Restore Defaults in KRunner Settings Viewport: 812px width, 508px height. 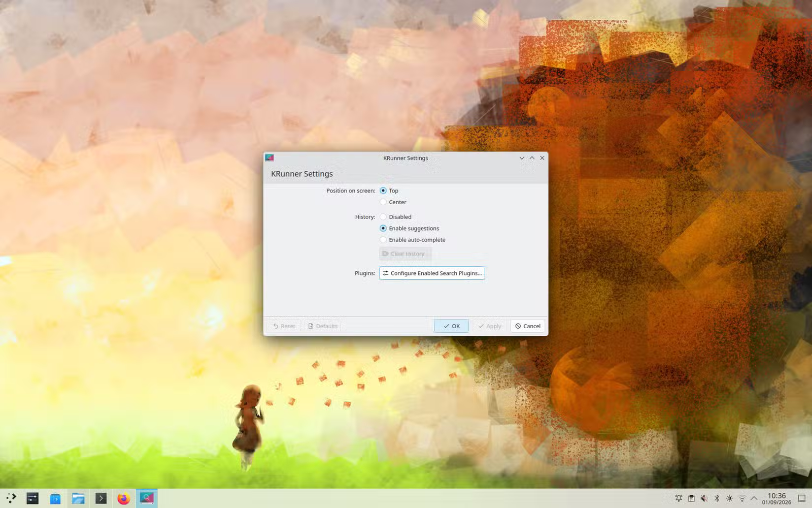pyautogui.click(x=323, y=326)
